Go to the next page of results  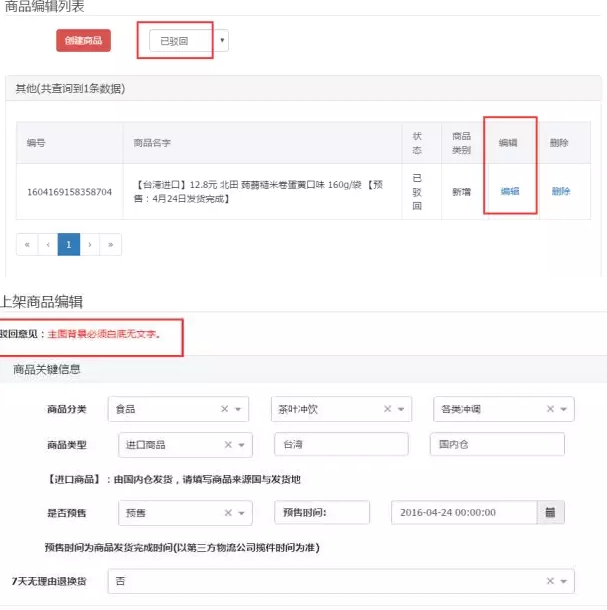coord(89,244)
